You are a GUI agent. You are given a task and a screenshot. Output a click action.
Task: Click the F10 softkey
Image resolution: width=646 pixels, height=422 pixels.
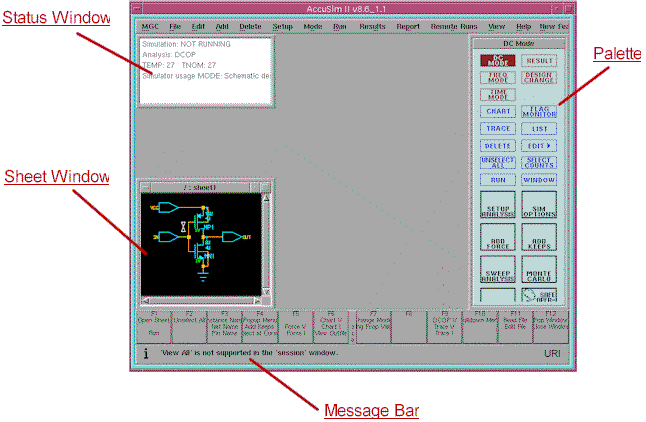click(x=480, y=326)
